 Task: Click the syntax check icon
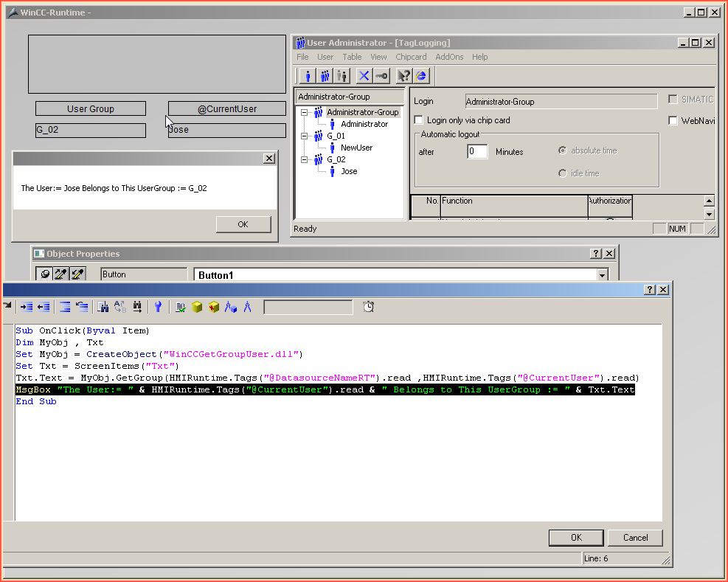pyautogui.click(x=180, y=307)
